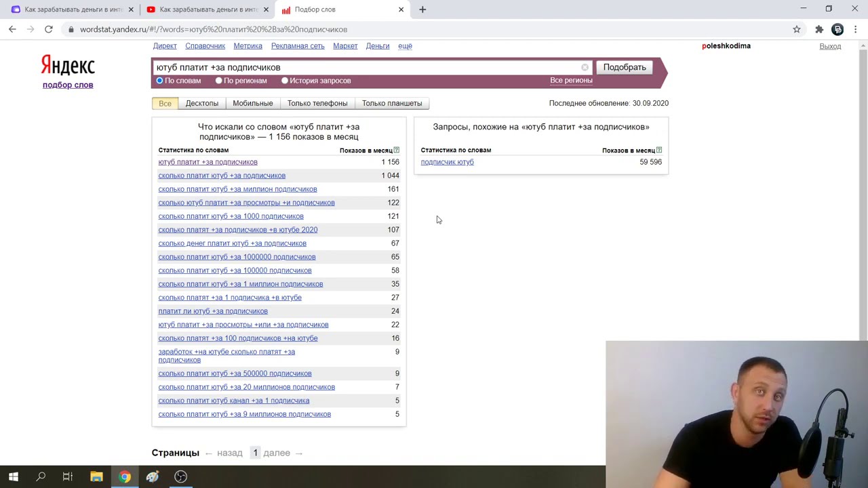Open query сколько платит ютуб +за 1000 подписчиков
This screenshot has height=488, width=868.
(x=231, y=216)
